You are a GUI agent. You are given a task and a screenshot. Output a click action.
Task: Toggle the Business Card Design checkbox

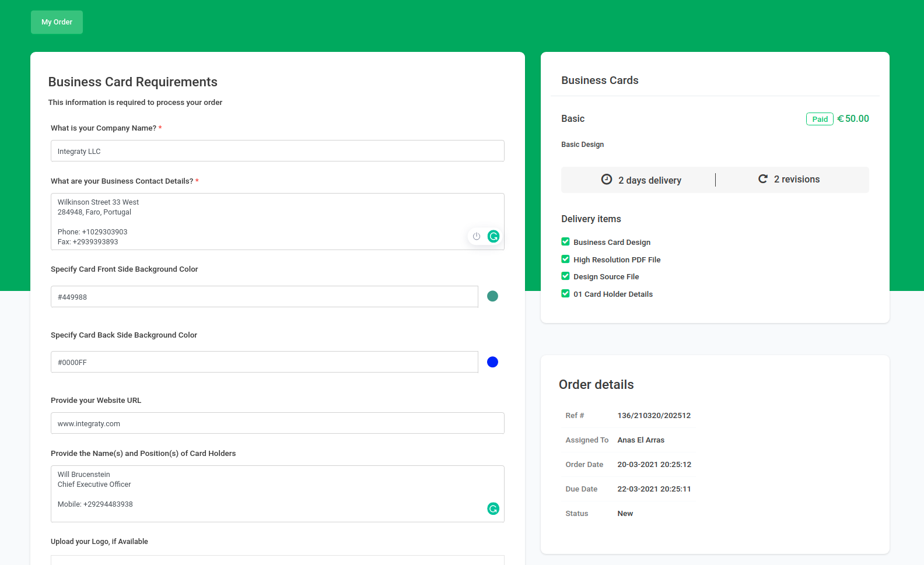(x=565, y=241)
